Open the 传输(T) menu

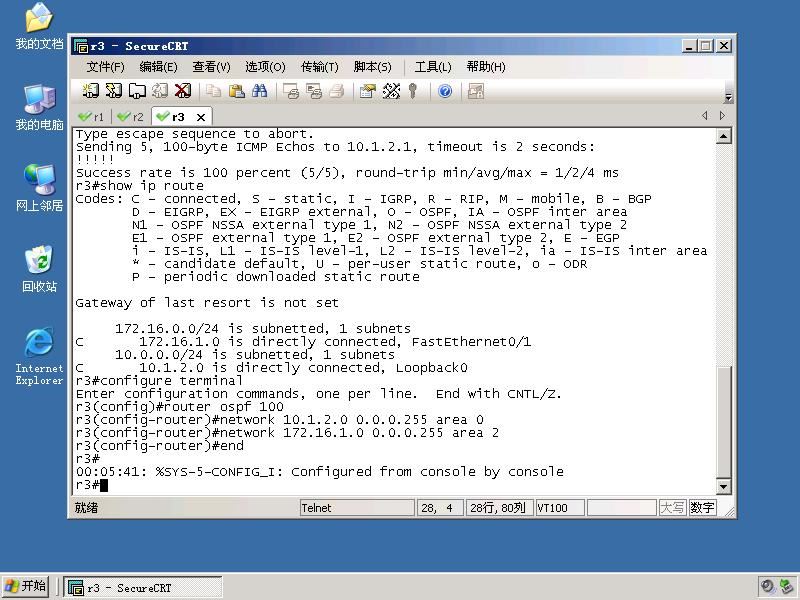pyautogui.click(x=319, y=67)
